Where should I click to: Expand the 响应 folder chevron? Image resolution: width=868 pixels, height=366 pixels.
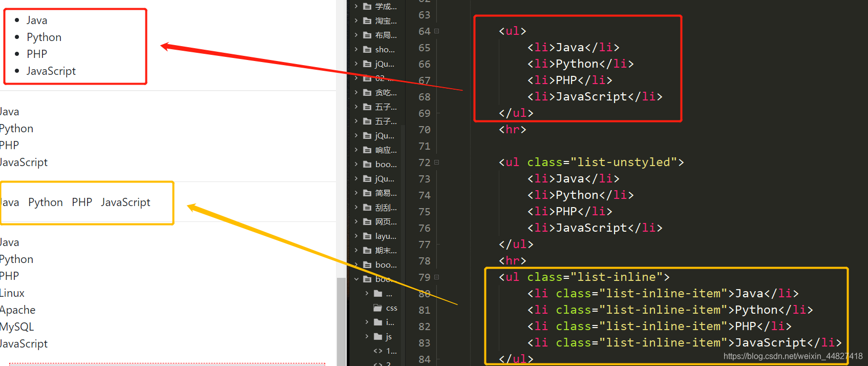click(356, 150)
